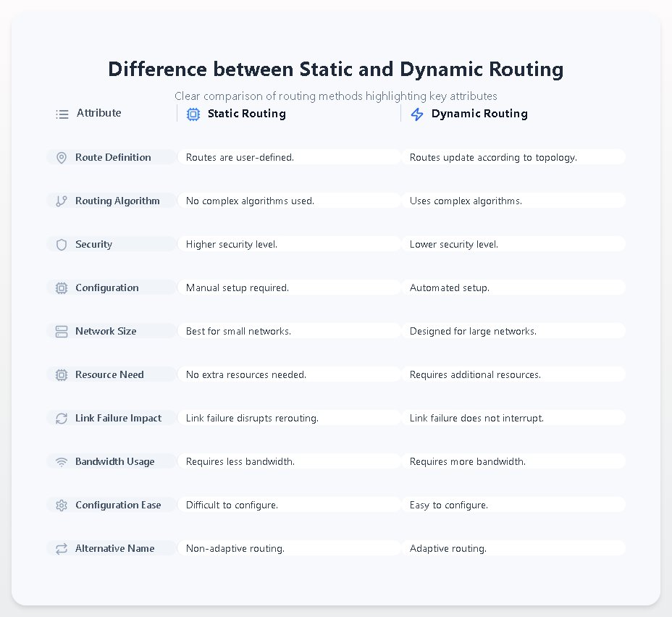The image size is (672, 617).
Task: Click the cell Link failure does not interrupt
Action: 513,418
